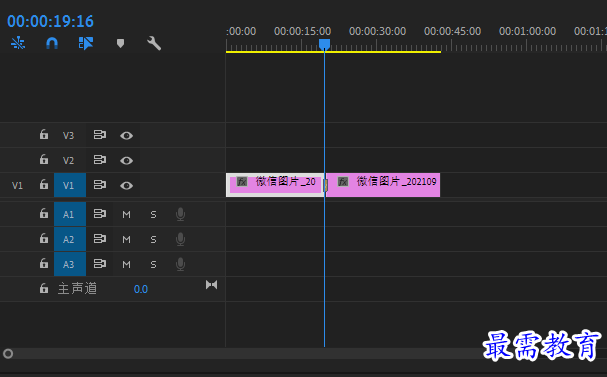The height and width of the screenshot is (377, 607).
Task: Hide track V2 output with eye
Action: pyautogui.click(x=126, y=160)
